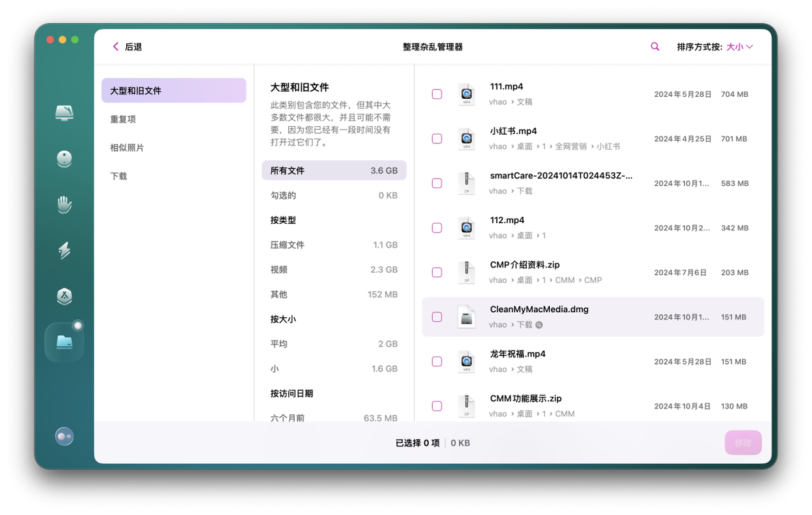The width and height of the screenshot is (812, 515).
Task: Check the box for 111.mp4
Action: [437, 94]
